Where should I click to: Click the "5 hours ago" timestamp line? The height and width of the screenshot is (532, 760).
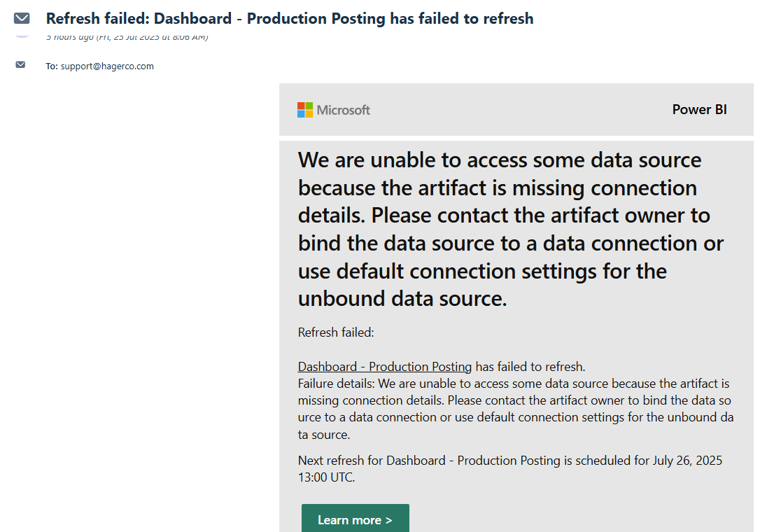[127, 37]
